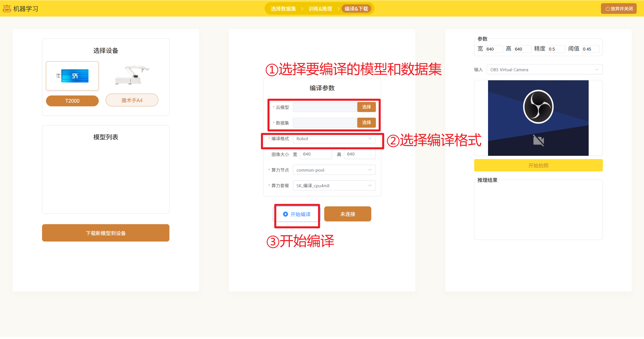This screenshot has height=339, width=644.
Task: Click 选择 button next to 云模型
Action: coord(366,107)
